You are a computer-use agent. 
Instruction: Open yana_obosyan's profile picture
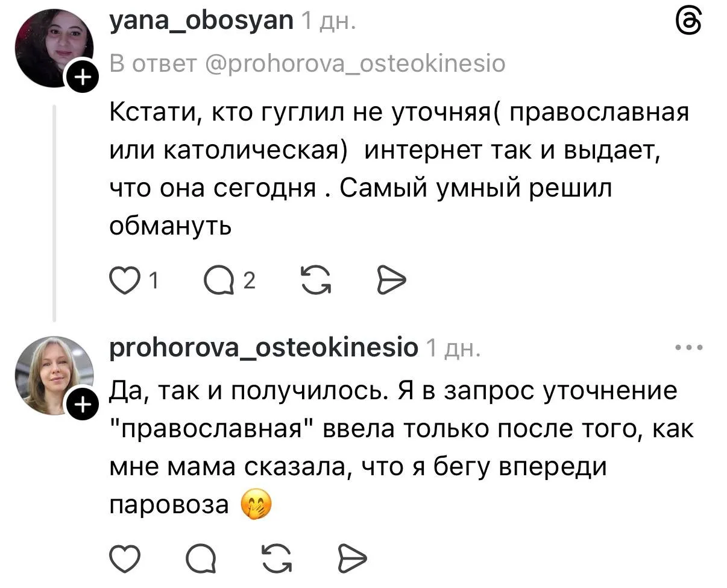point(53,48)
